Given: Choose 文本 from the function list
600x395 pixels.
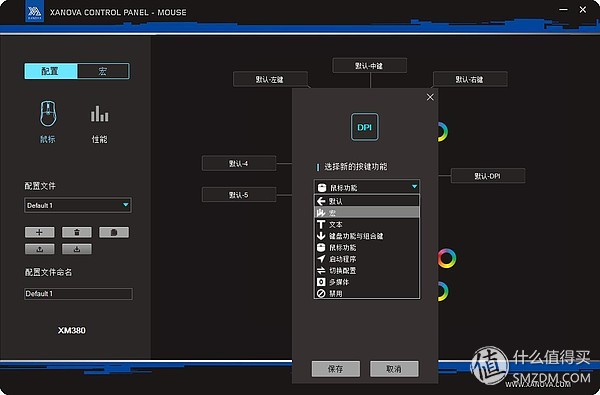Looking at the screenshot, I should 367,224.
